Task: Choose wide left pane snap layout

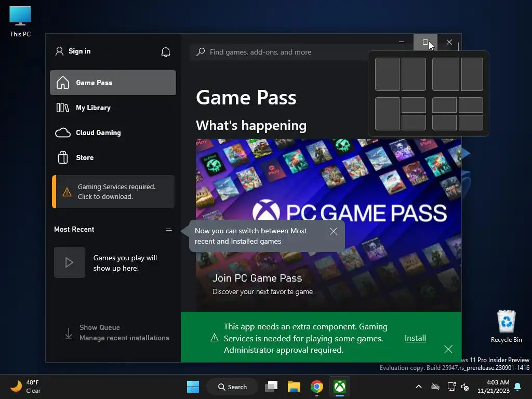Action: (x=445, y=74)
